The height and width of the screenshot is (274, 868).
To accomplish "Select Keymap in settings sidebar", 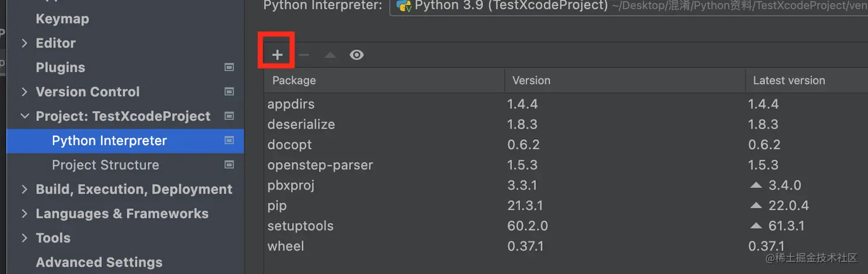I will coord(62,19).
